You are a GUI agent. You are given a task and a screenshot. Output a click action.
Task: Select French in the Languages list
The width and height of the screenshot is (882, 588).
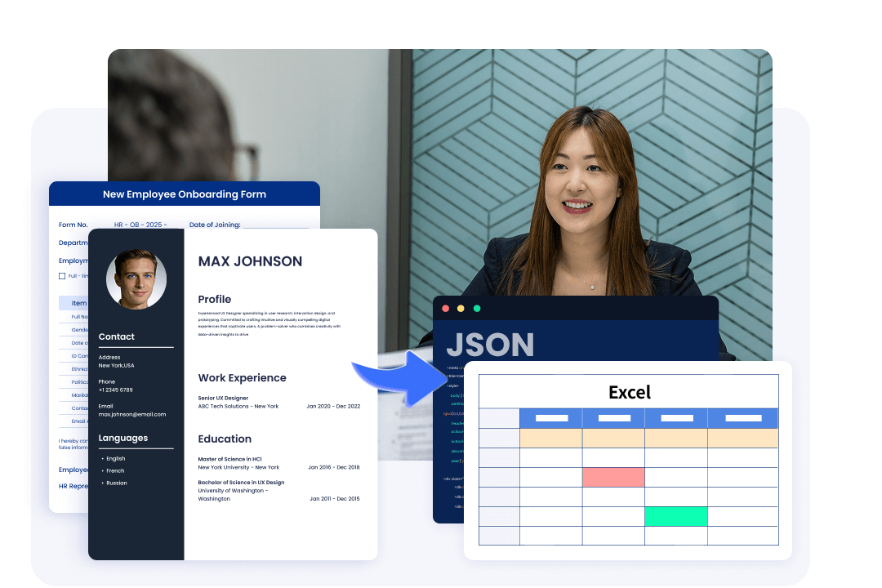(x=115, y=470)
